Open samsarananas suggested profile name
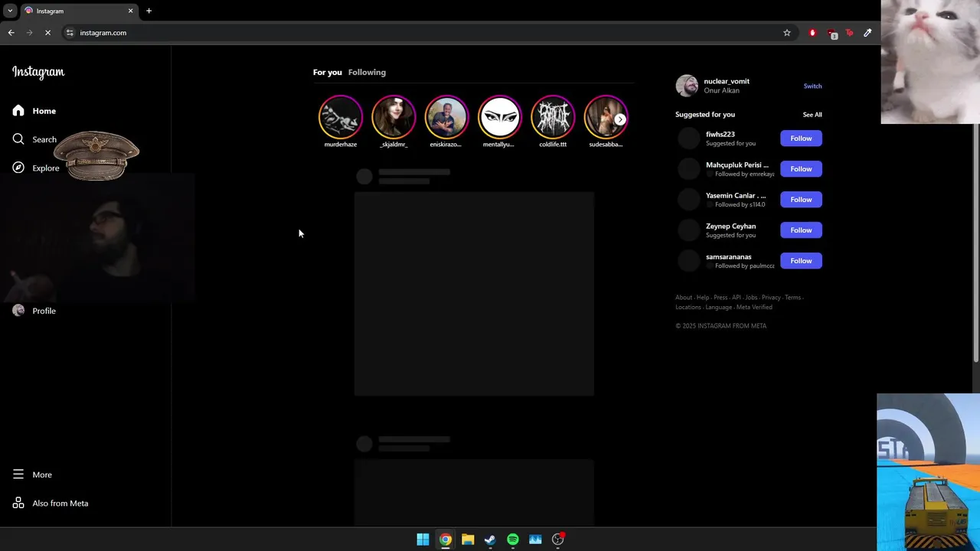The width and height of the screenshot is (980, 551). (x=728, y=256)
